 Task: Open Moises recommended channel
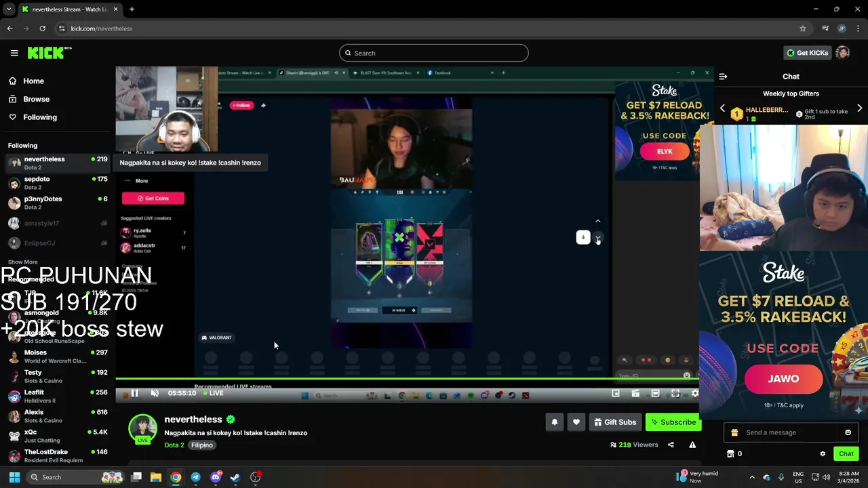coord(58,357)
